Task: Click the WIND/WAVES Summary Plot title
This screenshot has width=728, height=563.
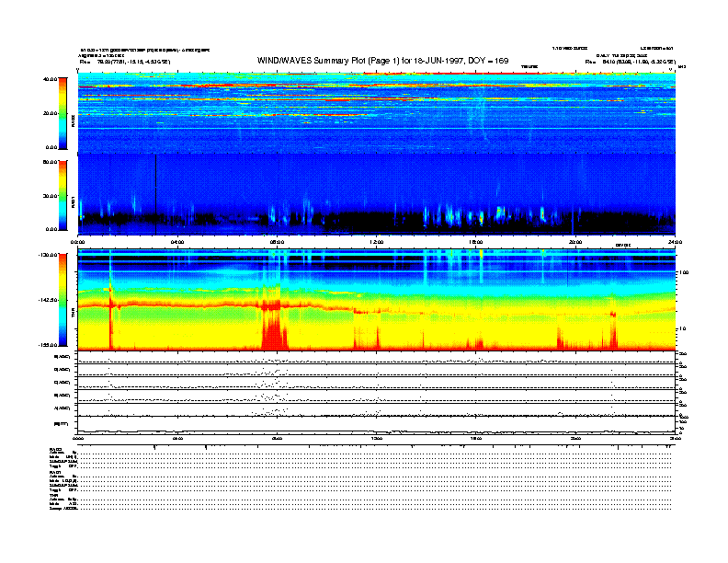Action: point(382,61)
